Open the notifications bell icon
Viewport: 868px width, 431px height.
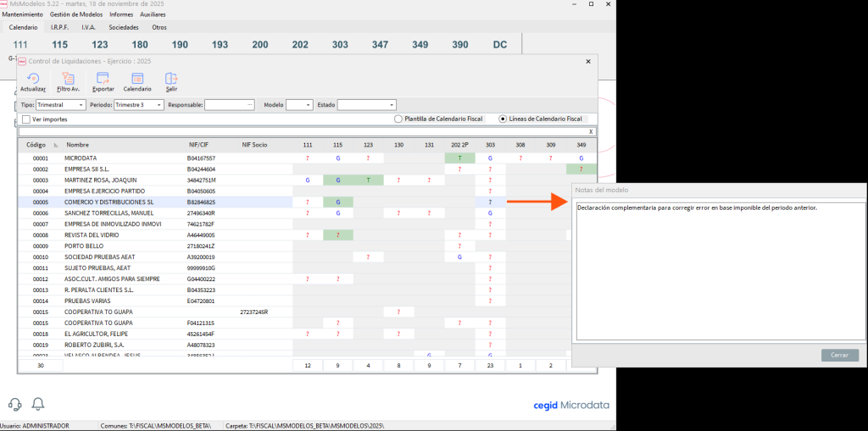tap(37, 404)
